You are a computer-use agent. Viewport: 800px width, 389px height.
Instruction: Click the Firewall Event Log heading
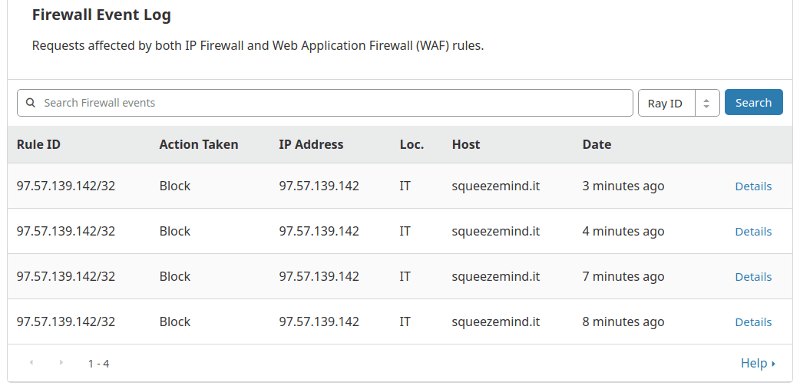(101, 15)
